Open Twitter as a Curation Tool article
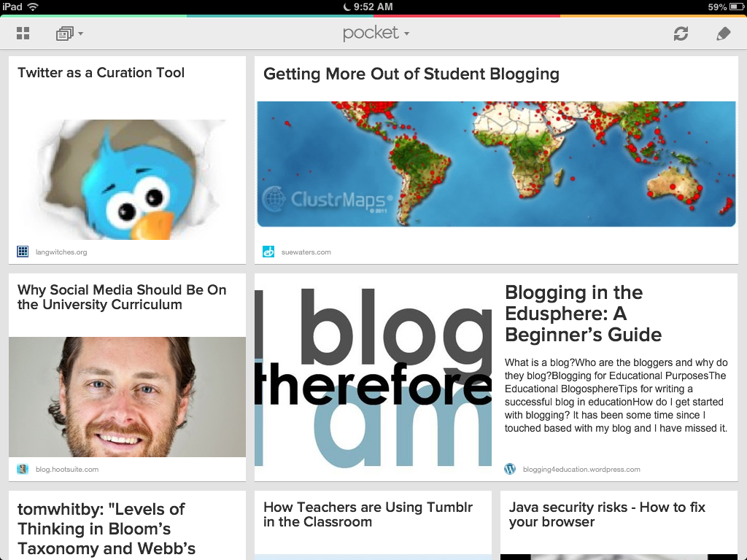Screen dimensions: 747x560 click(101, 73)
